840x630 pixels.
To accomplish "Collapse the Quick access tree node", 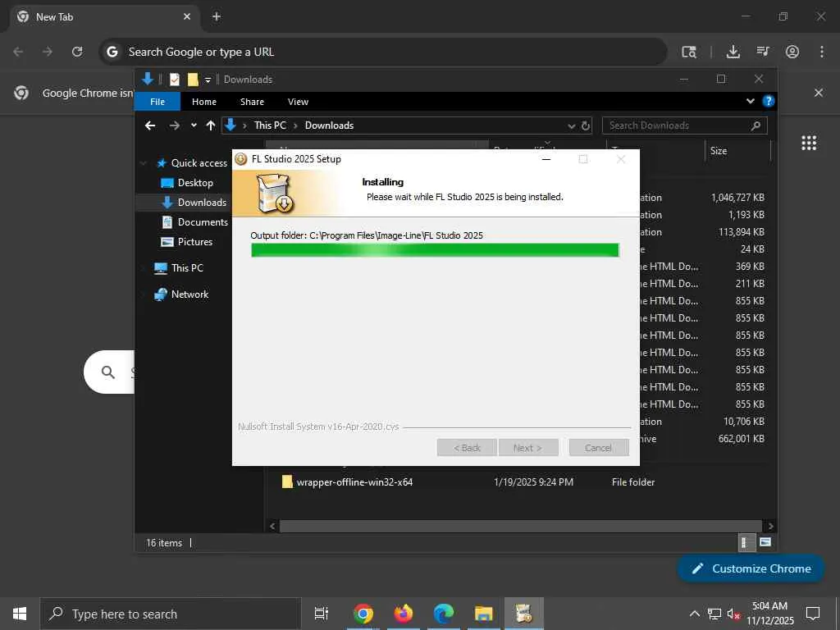I will coord(144,163).
